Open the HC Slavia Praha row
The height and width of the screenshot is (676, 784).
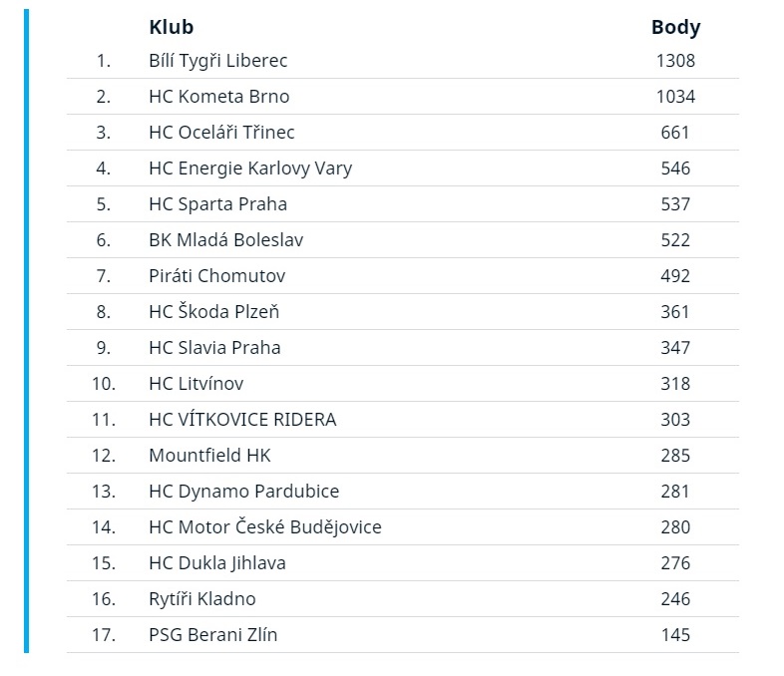pos(403,348)
